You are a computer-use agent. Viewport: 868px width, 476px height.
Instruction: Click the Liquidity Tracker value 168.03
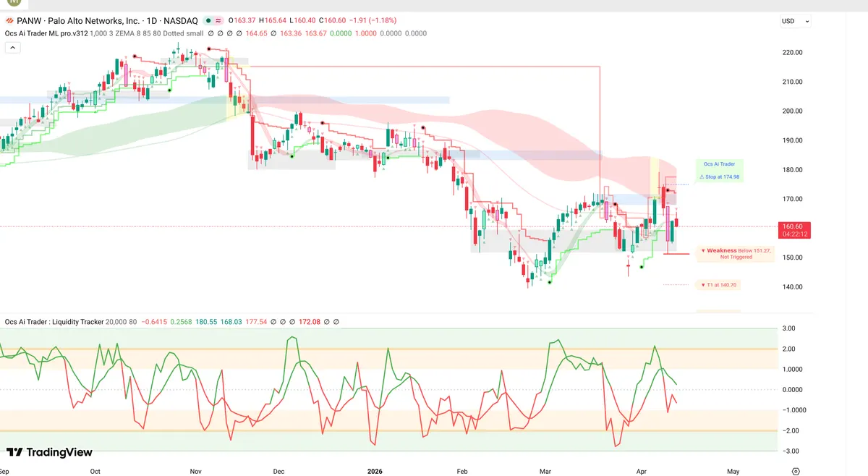(231, 322)
